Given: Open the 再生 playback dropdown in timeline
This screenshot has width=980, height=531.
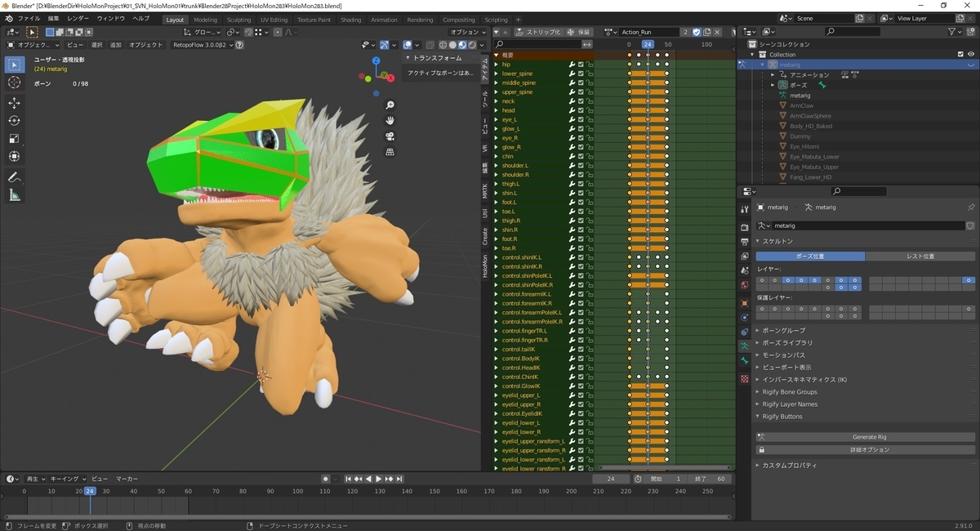Looking at the screenshot, I should 35,479.
